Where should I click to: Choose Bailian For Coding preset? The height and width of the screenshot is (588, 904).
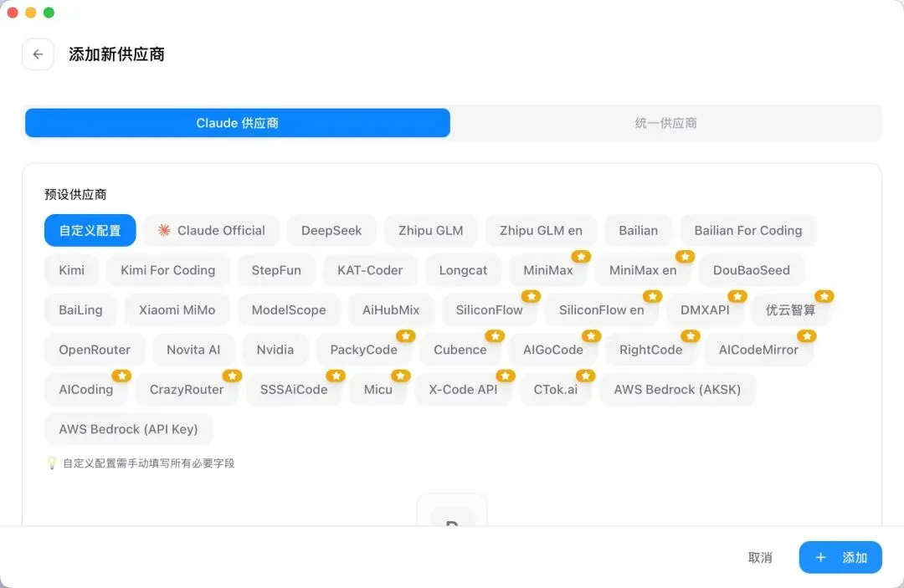[747, 230]
